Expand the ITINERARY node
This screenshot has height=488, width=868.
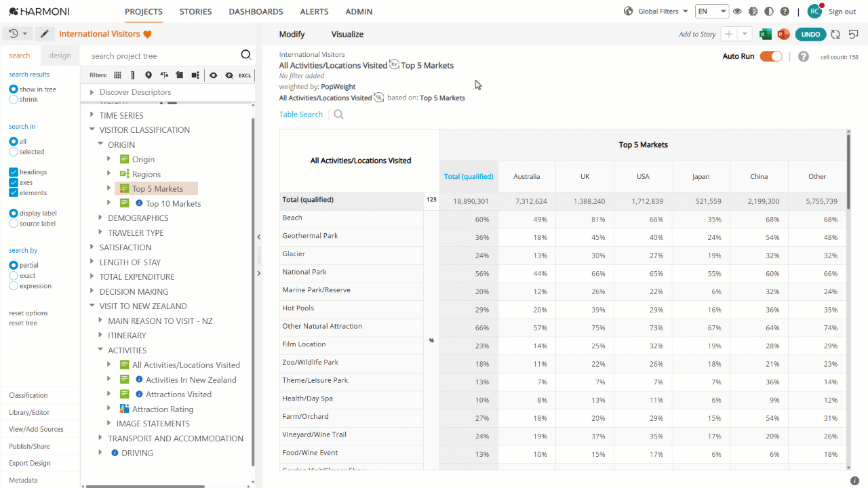click(x=100, y=335)
